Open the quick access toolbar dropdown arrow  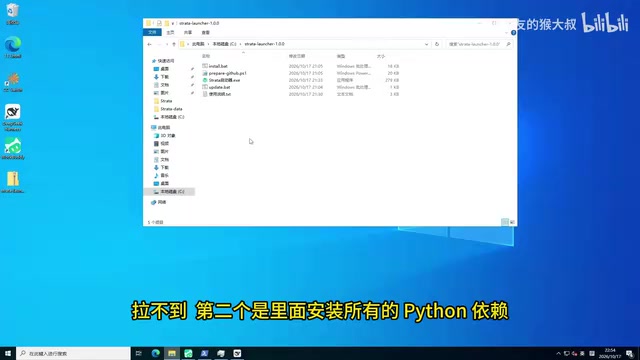(173, 23)
